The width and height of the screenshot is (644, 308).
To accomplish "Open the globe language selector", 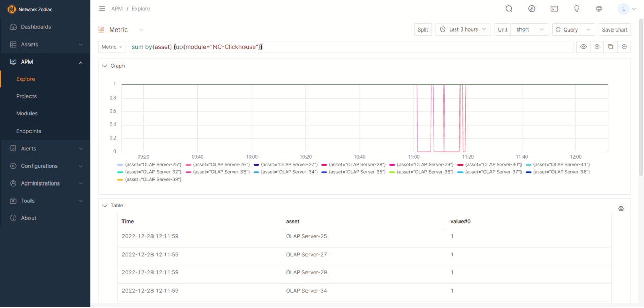I will 599,9.
